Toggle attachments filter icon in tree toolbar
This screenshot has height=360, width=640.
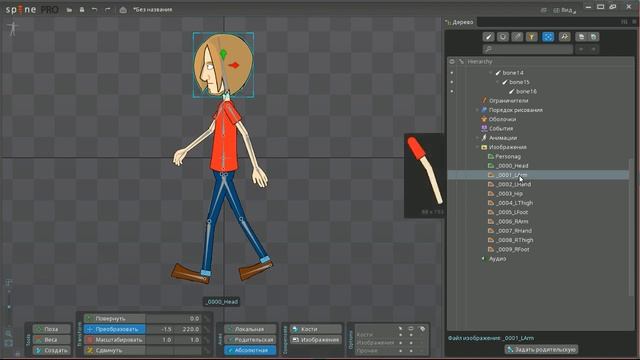[517, 37]
